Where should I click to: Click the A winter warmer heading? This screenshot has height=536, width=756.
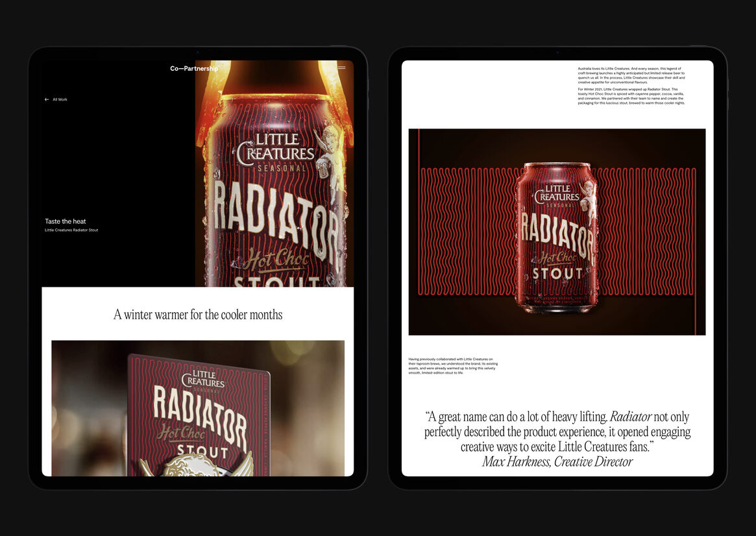[198, 315]
